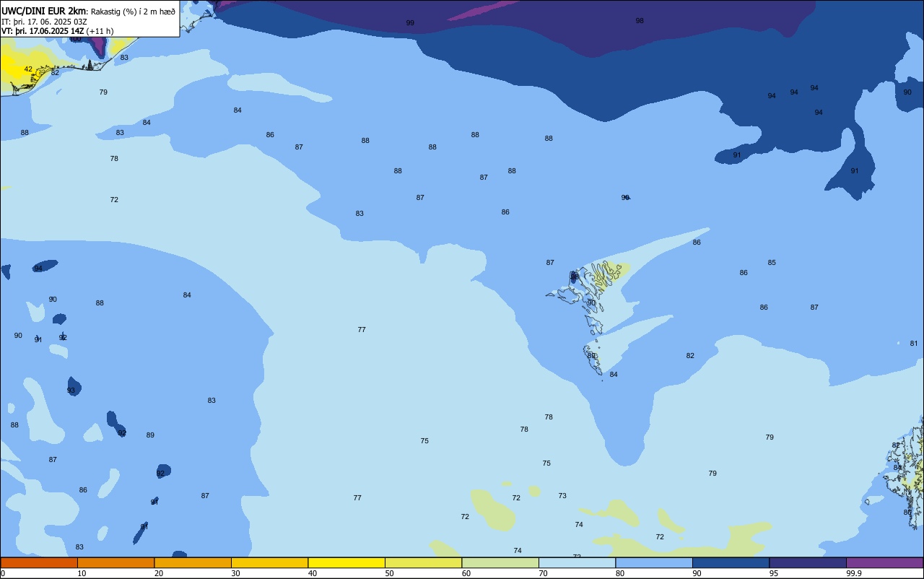Click the purple legend segment above 99.9

[x=884, y=562]
